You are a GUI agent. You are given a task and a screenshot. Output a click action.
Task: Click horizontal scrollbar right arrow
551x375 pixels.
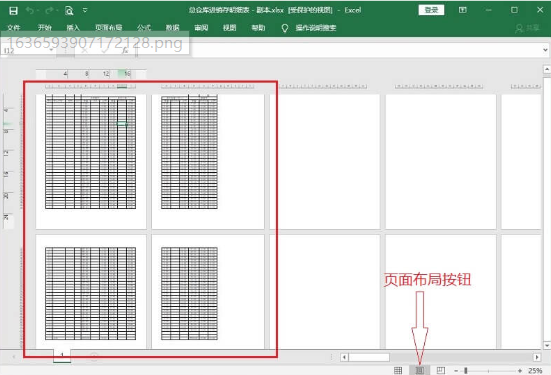point(537,357)
